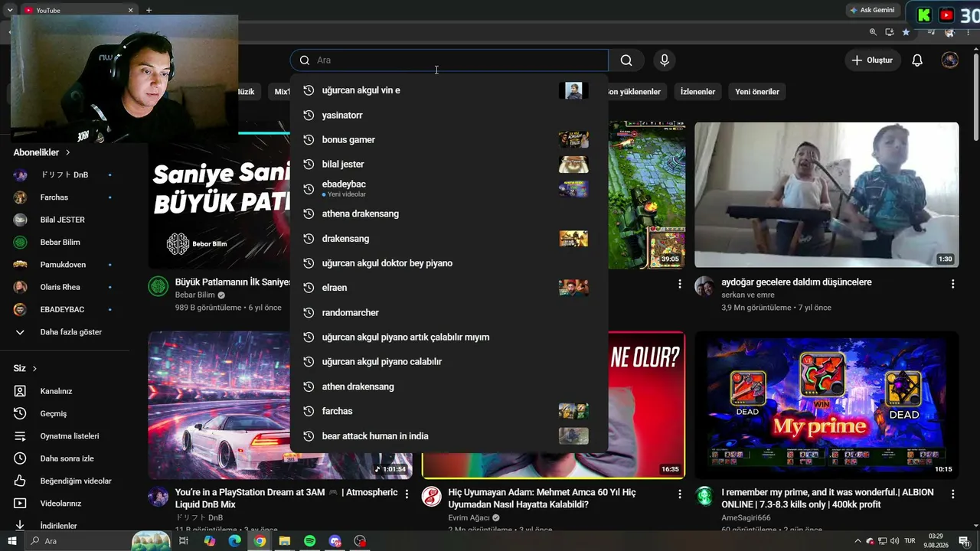Screen dimensions: 980x551
Task: Play the PlayStation Dream DnB mix thumbnail
Action: 280,405
